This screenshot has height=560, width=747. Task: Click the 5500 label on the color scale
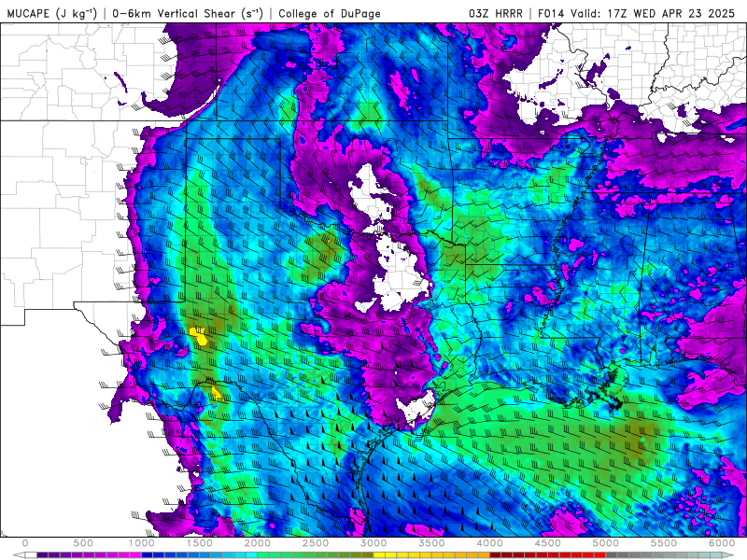[664, 543]
